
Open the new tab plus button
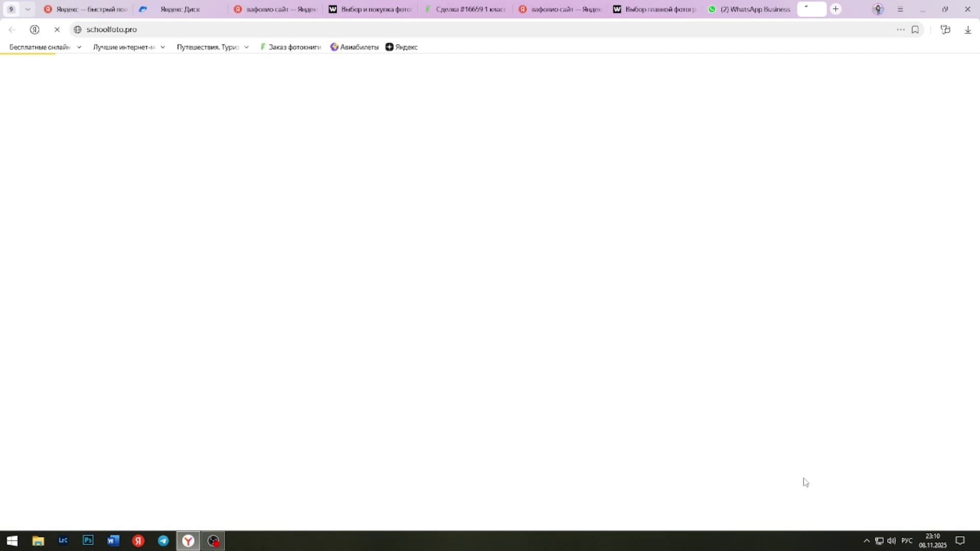pos(836,9)
